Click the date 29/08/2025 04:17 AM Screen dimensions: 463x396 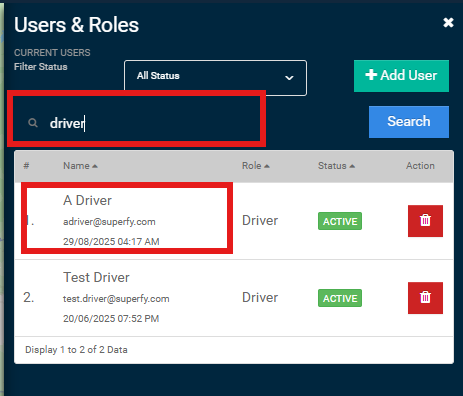coord(111,241)
